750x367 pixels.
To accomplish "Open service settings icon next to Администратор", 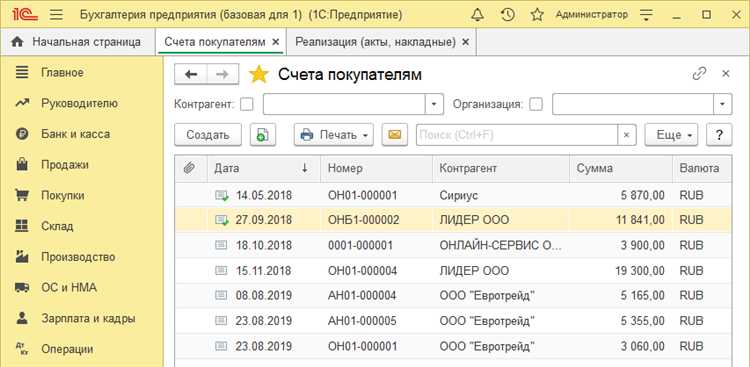I will pos(646,15).
